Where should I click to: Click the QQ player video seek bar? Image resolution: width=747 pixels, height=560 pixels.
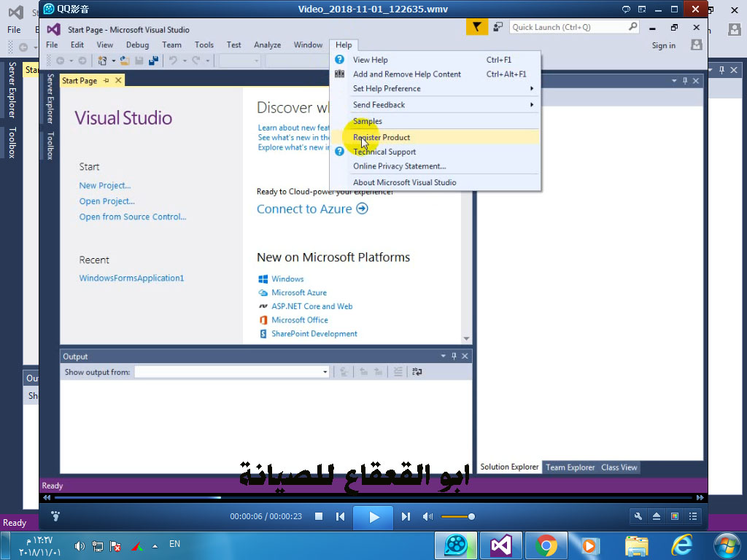373,497
